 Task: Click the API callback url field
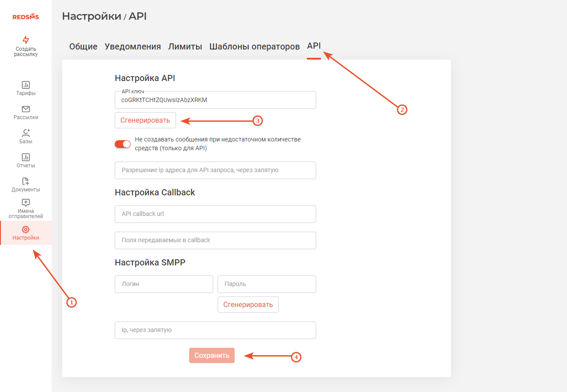click(215, 214)
